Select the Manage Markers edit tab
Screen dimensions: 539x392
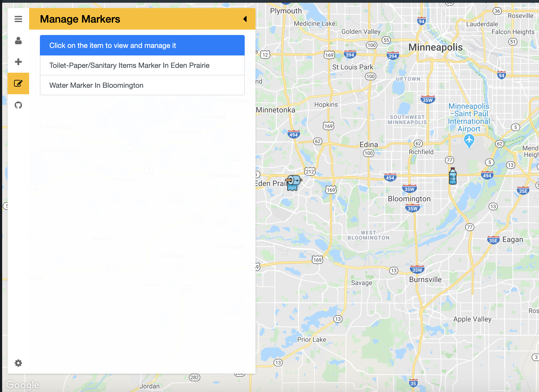pos(18,83)
